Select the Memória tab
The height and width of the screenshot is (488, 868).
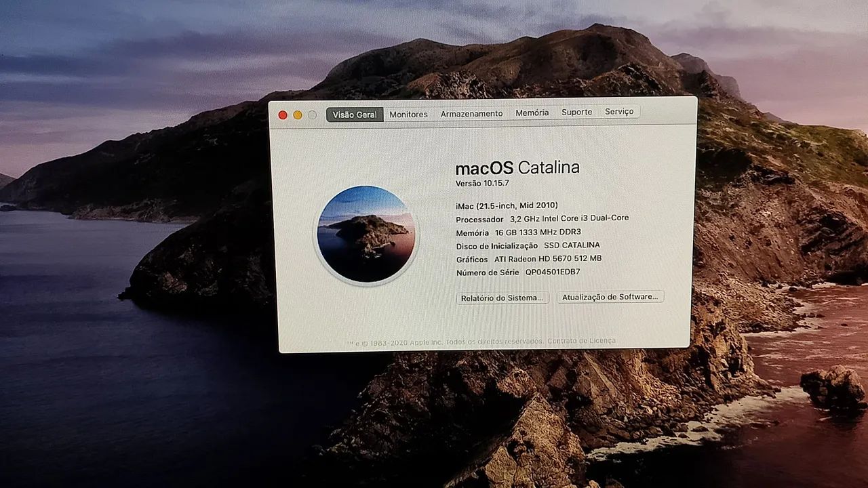click(x=532, y=113)
